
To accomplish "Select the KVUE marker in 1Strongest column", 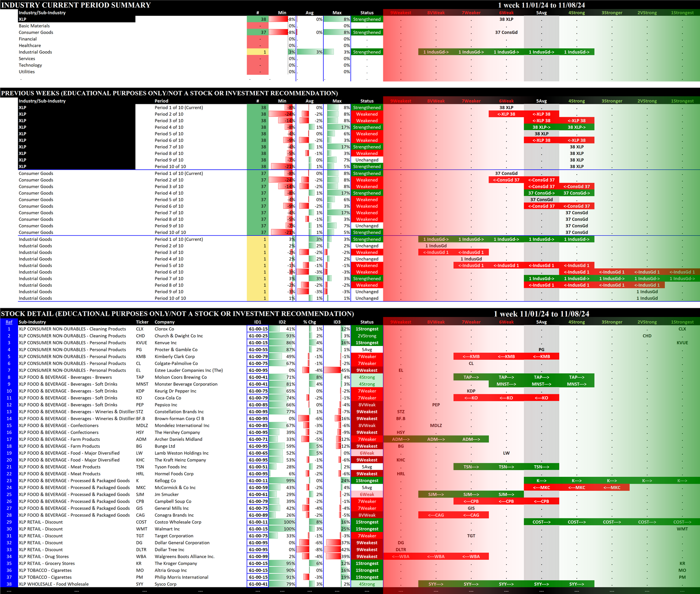I will [682, 343].
